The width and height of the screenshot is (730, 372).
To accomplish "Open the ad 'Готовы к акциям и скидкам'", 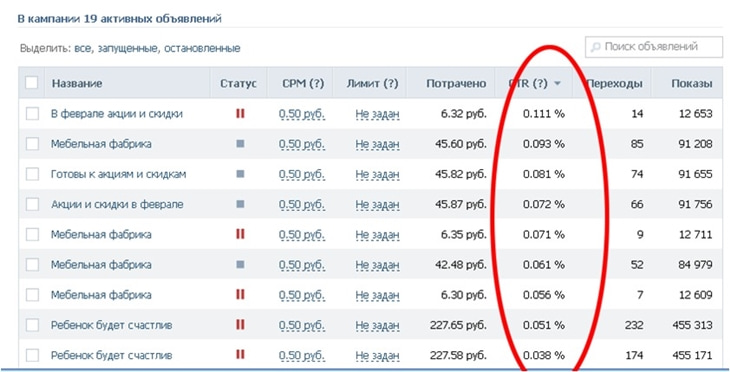I will pyautogui.click(x=119, y=174).
